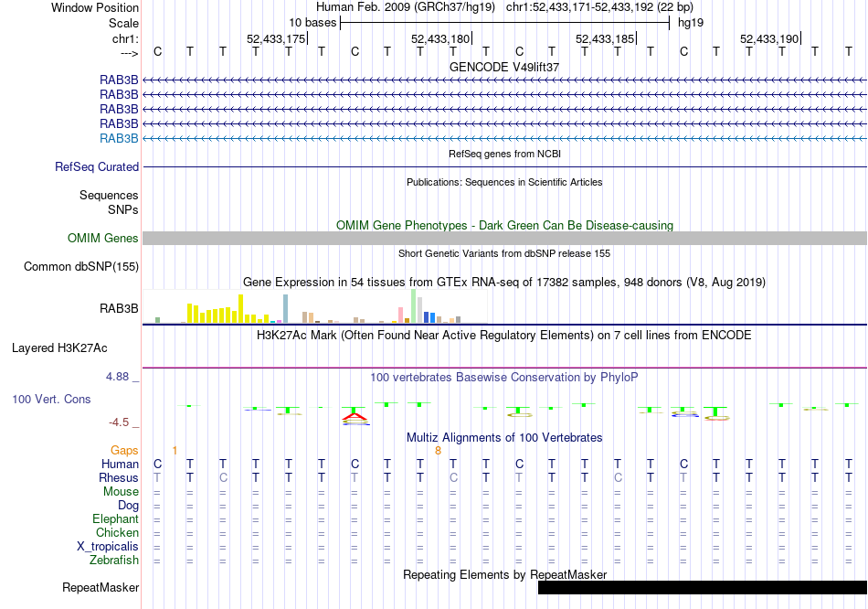Viewport: 868px width, 609px height.
Task: Click the gray OMIM Genes bar
Action: 504,239
